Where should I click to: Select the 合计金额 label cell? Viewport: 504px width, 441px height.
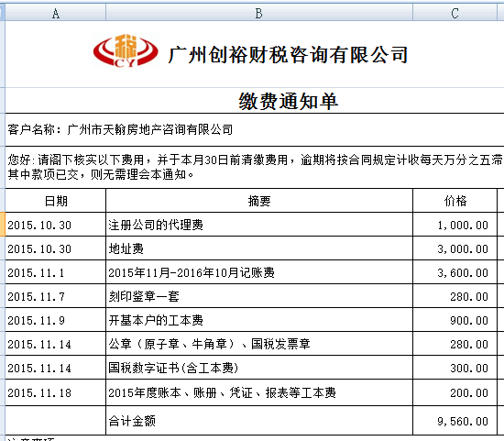tap(259, 421)
